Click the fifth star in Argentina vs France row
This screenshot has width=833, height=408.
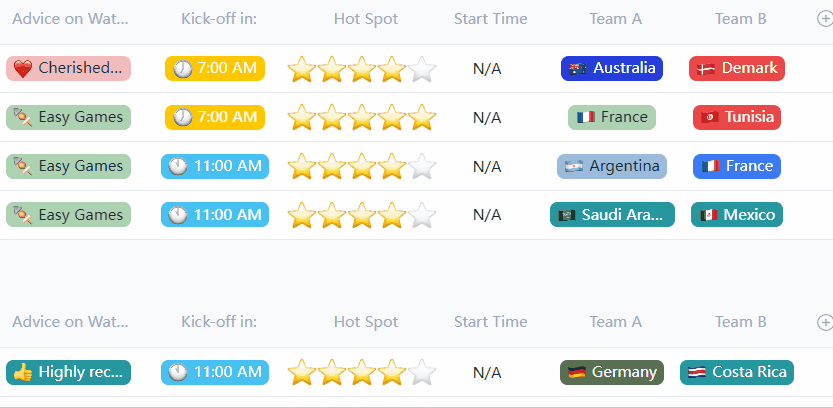(422, 166)
